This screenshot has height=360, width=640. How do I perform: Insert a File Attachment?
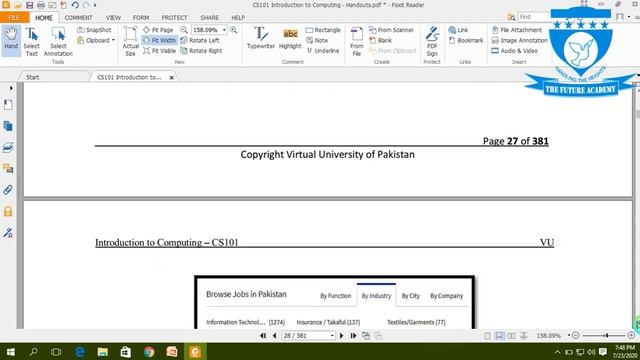[x=517, y=30]
